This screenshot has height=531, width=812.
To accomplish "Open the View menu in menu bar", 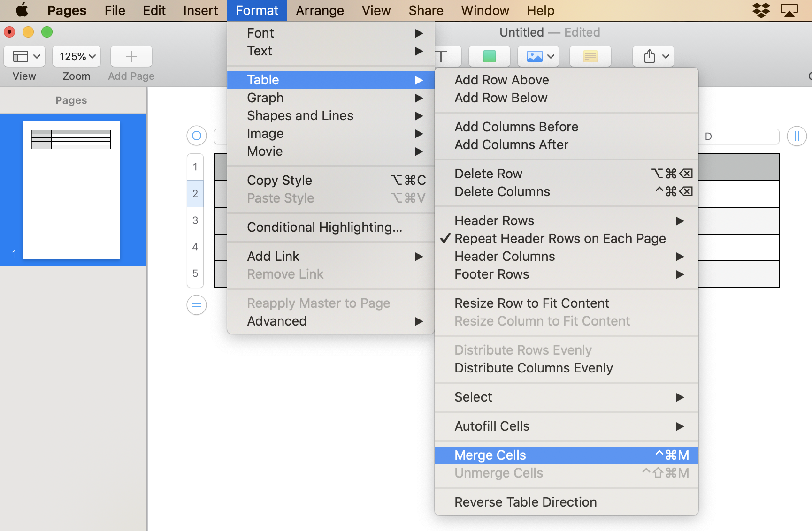I will [x=376, y=10].
